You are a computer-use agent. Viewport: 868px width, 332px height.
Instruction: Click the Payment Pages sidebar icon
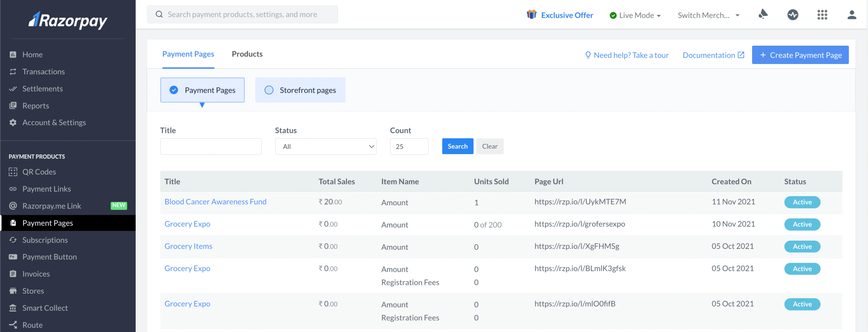pos(13,223)
